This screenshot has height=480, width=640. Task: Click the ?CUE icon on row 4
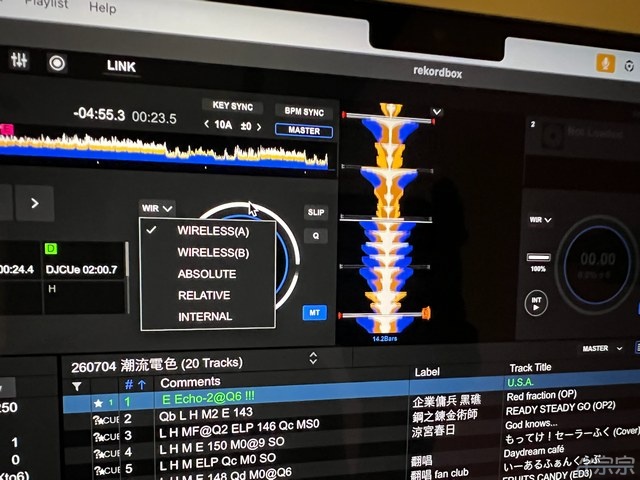coord(106,453)
